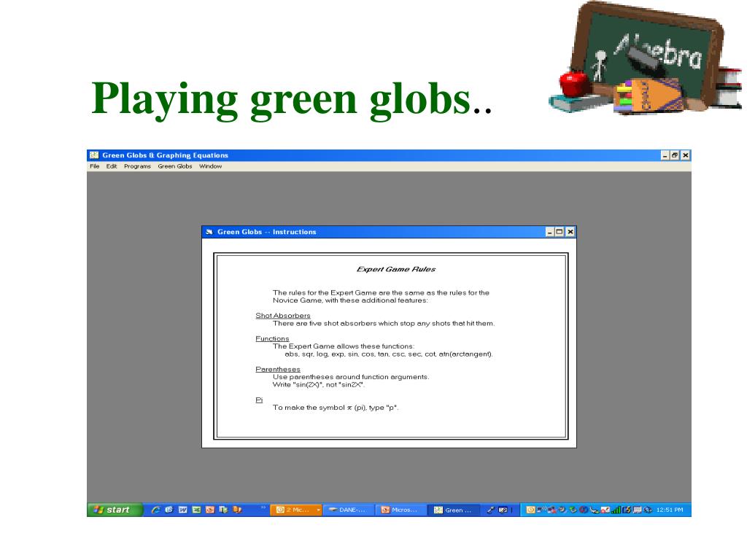Click the signal strength bars tray icon
Screen dimensions: 747x560
point(616,510)
